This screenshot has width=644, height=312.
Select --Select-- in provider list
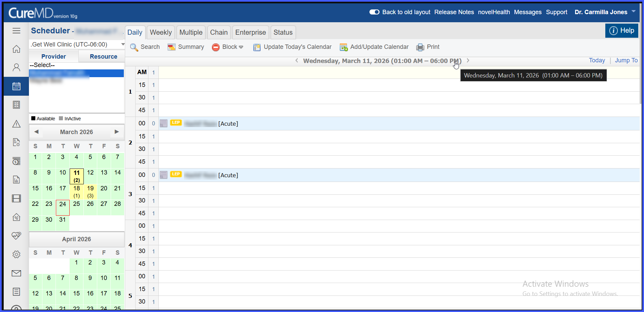[x=76, y=65]
